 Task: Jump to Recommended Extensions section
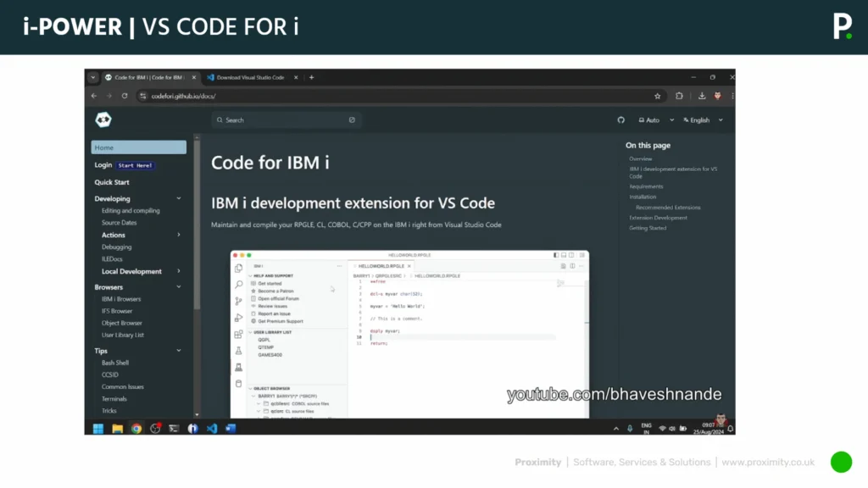point(668,208)
